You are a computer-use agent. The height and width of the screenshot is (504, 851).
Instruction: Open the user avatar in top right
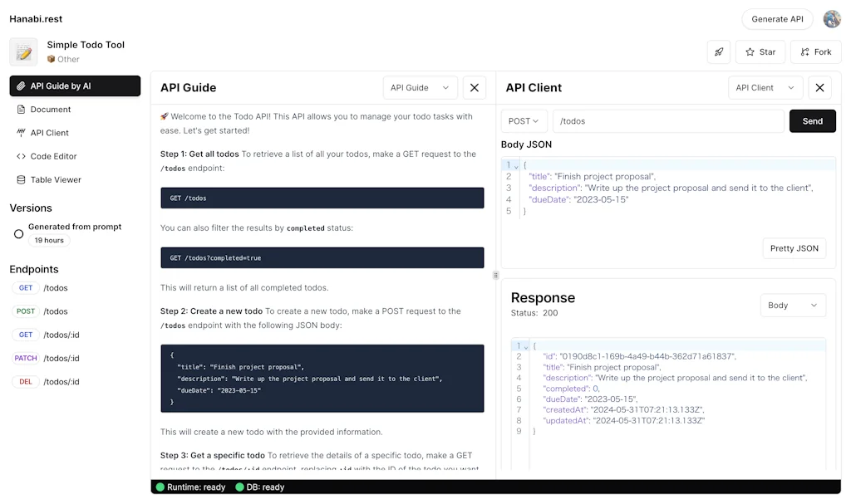[x=831, y=19]
